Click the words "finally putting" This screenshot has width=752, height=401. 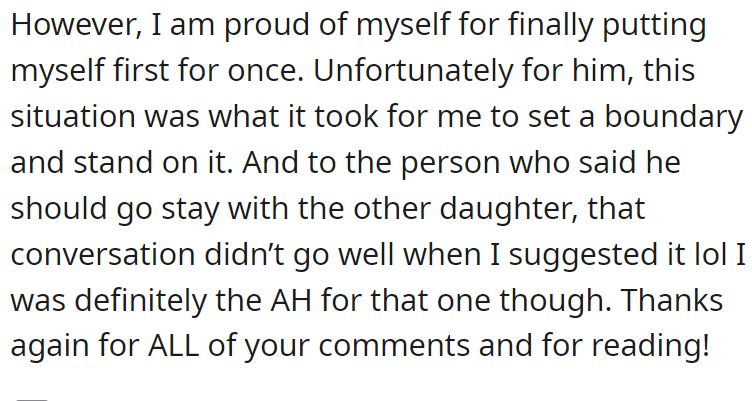(x=607, y=26)
